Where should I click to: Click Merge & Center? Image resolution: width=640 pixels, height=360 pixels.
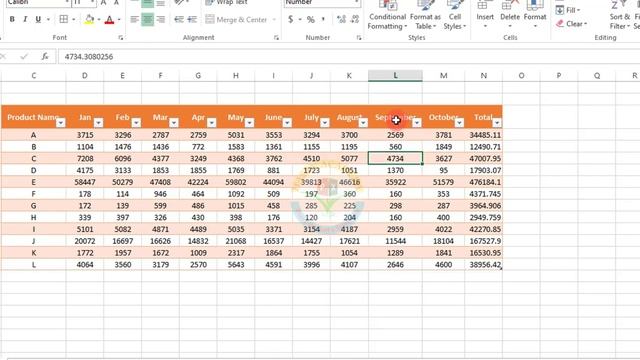pyautogui.click(x=236, y=19)
